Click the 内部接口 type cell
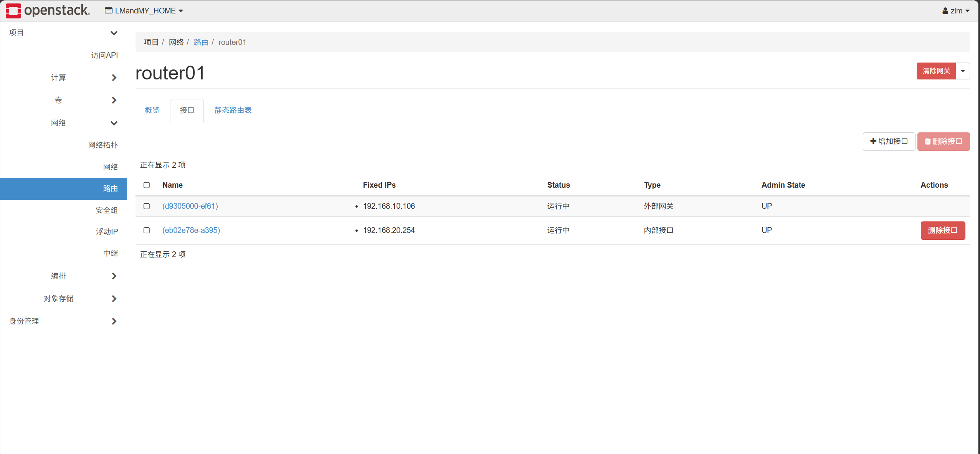980x454 pixels. pos(659,230)
